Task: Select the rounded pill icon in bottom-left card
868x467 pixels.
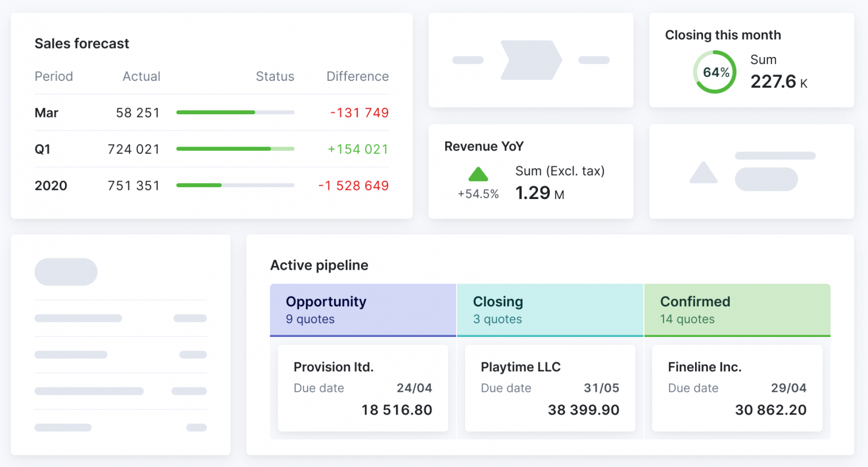Action: pos(66,271)
